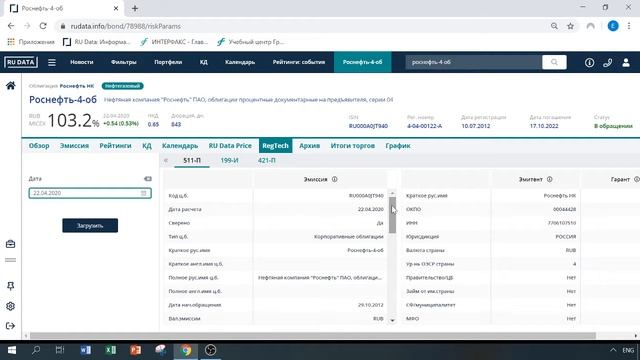Open Новости in top navigation
This screenshot has width=640, height=360.
[82, 62]
